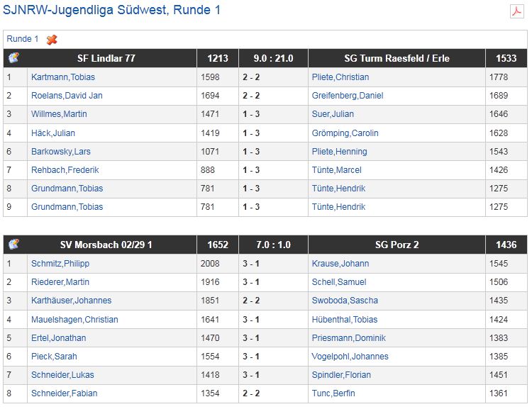The image size is (532, 414).
Task: Click the SG Porz 2 team header
Action: pyautogui.click(x=397, y=245)
